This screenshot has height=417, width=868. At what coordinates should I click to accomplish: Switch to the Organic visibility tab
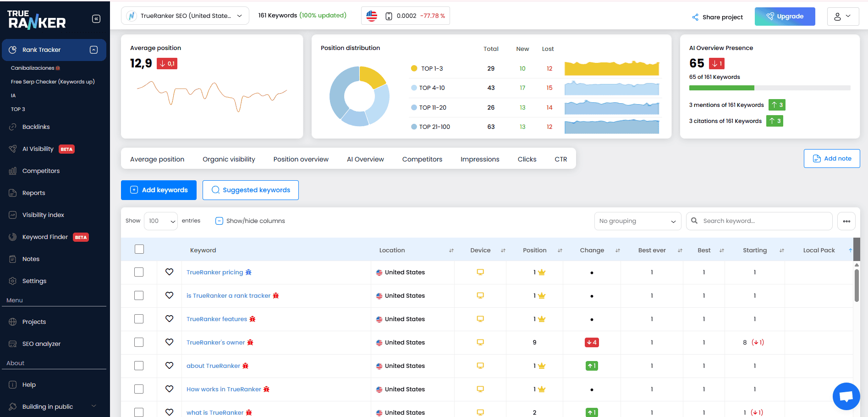pyautogui.click(x=229, y=159)
